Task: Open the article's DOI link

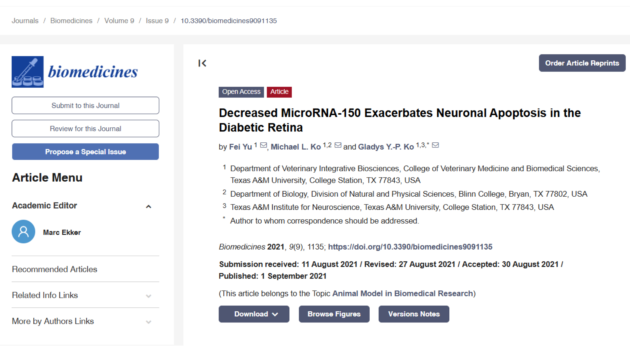Action: pos(410,247)
